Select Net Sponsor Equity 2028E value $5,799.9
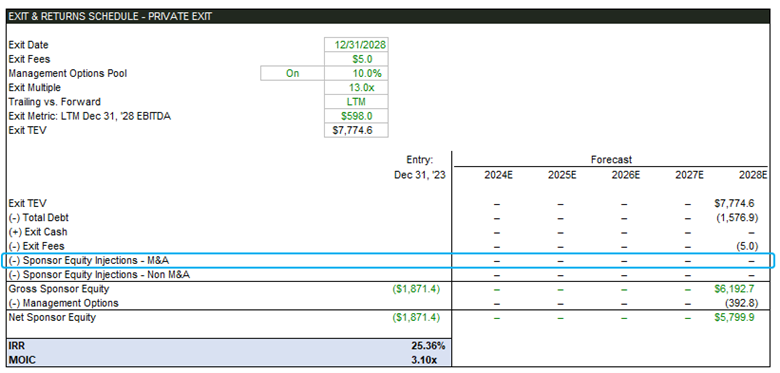Image resolution: width=780 pixels, height=373 pixels. [x=734, y=317]
